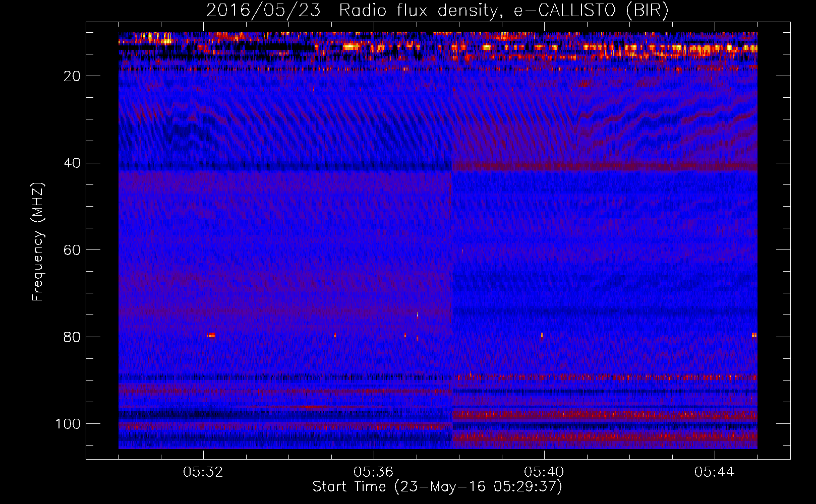
Task: Click the bright red burst at 80 MHz near 05:32
Action: (211, 335)
